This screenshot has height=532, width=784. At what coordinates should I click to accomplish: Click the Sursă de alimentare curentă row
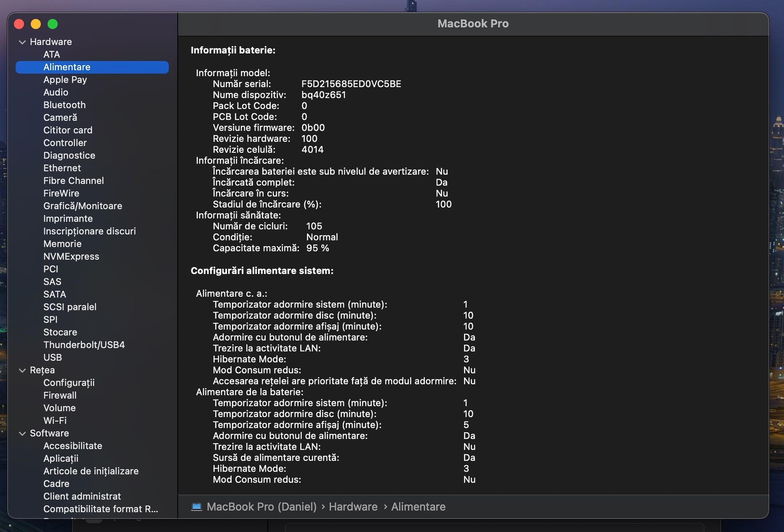pos(344,458)
